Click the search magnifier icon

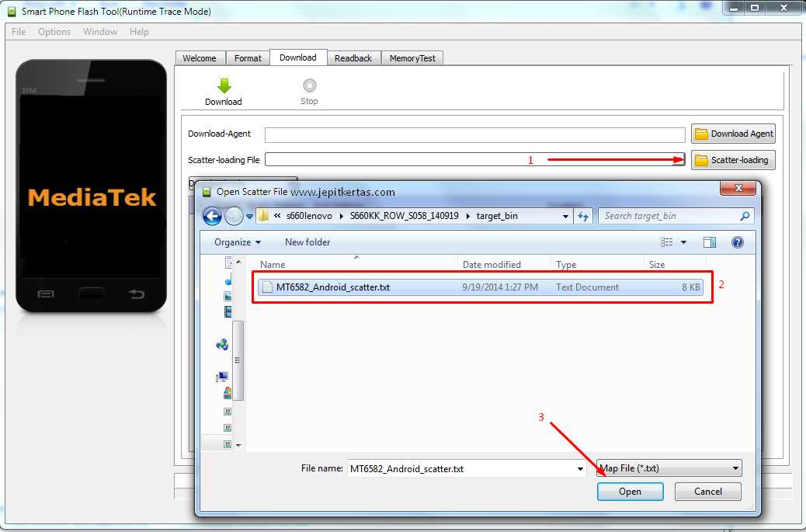click(745, 216)
